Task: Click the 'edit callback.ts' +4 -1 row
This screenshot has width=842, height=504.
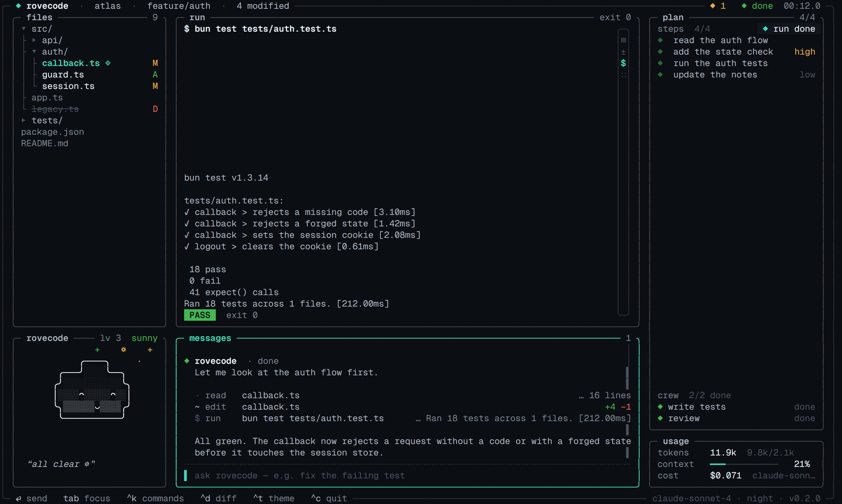Action: (x=412, y=407)
